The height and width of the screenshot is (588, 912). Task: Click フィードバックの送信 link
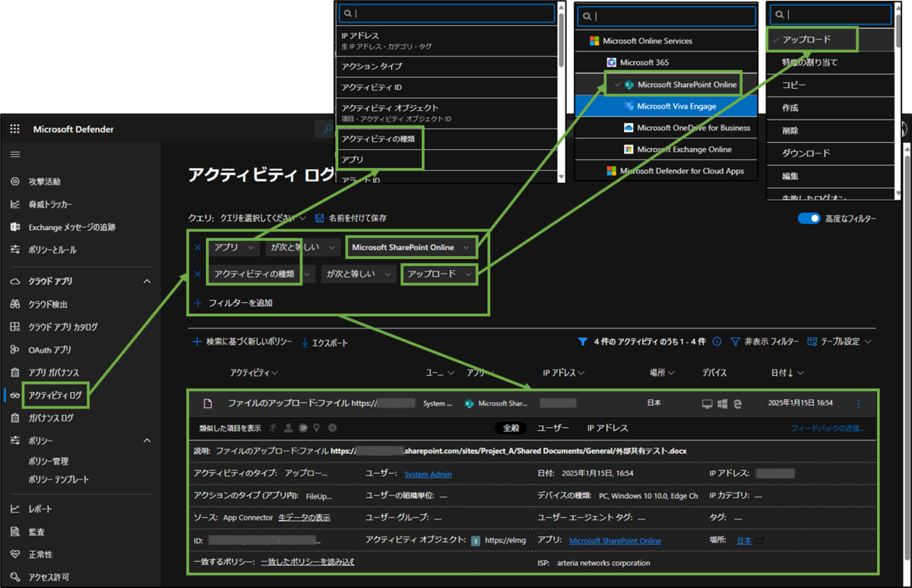[x=827, y=428]
